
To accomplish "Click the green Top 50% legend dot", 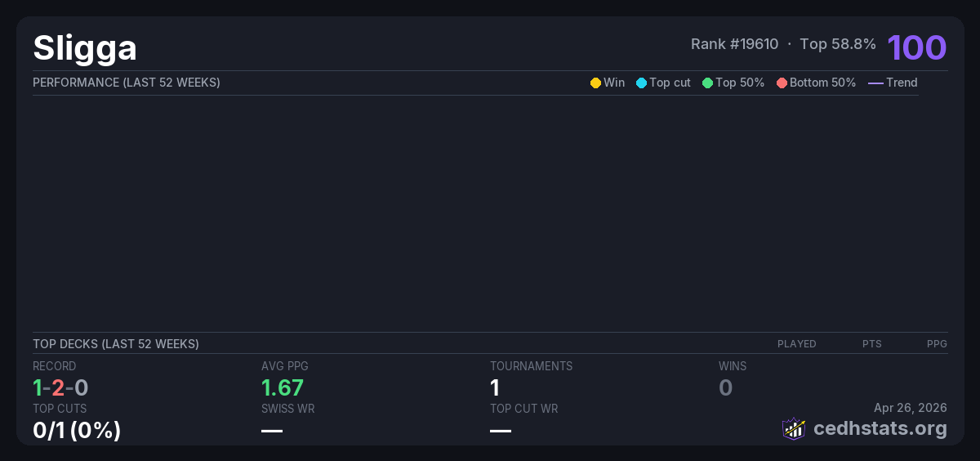I will click(x=707, y=83).
